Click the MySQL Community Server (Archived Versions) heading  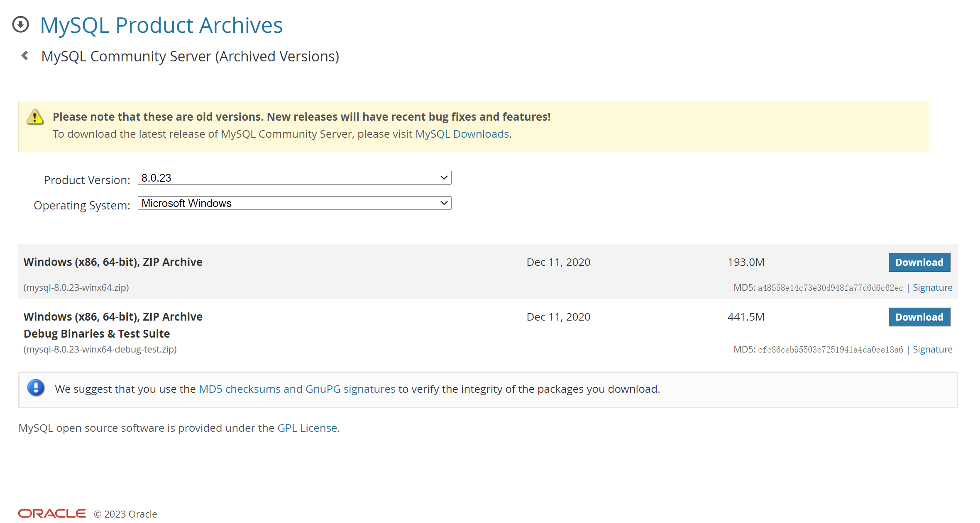point(190,56)
